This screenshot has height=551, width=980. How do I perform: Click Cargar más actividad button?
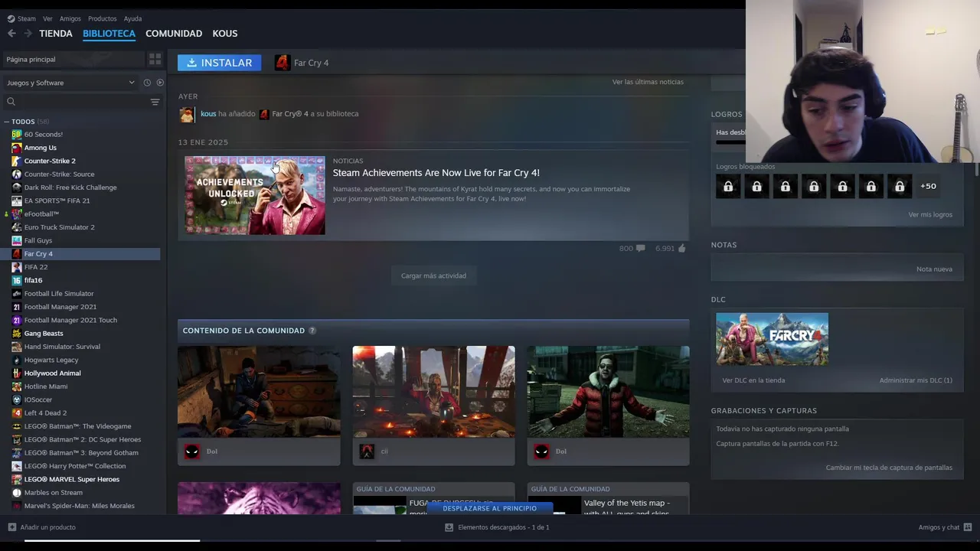tap(433, 275)
